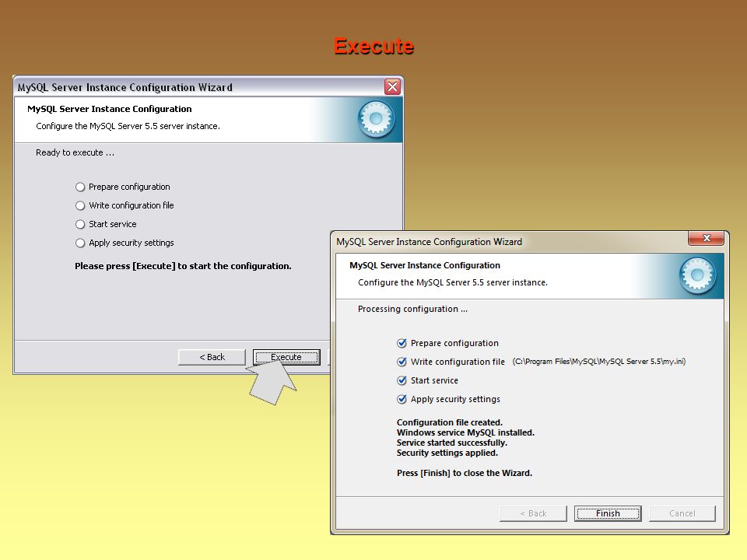Click the Execute button
The width and height of the screenshot is (747, 560).
pos(286,357)
